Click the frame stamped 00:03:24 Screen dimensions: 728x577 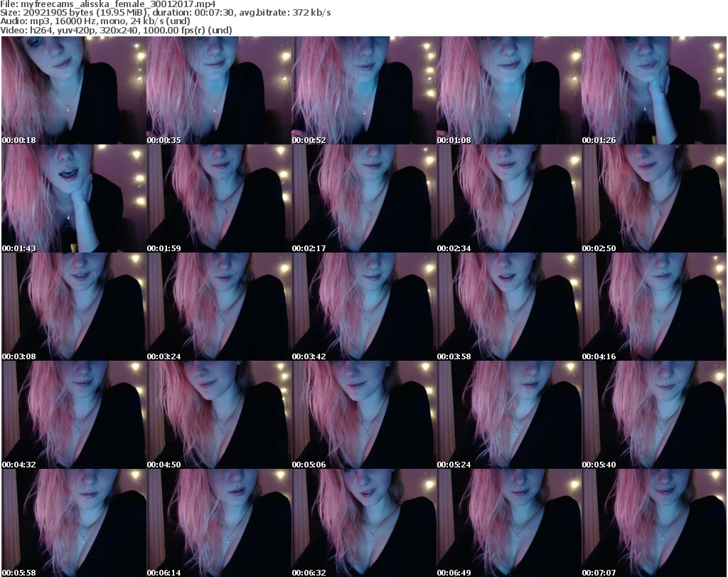(219, 307)
